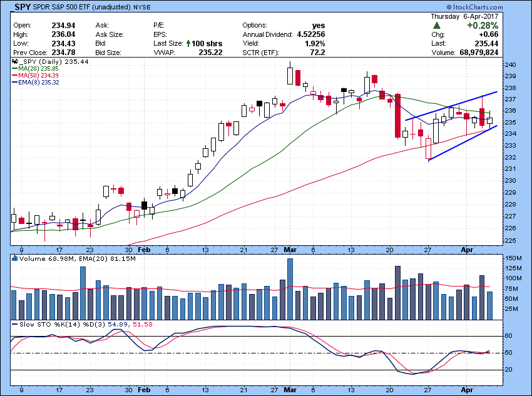This screenshot has width=532, height=396.
Task: Click the P/E: label
Action: (159, 26)
